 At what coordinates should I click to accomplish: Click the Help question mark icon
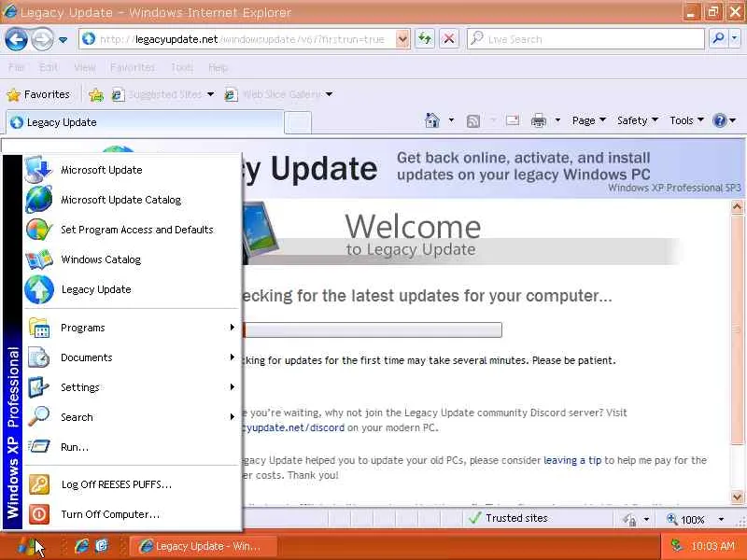pyautogui.click(x=719, y=120)
